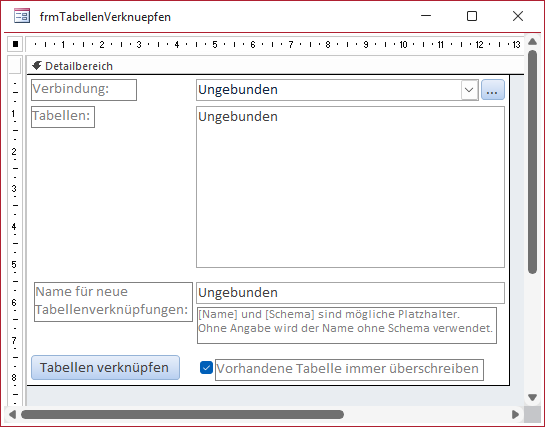Select the Verbindung: label
Screen dimensions: 545x427
(x=84, y=90)
